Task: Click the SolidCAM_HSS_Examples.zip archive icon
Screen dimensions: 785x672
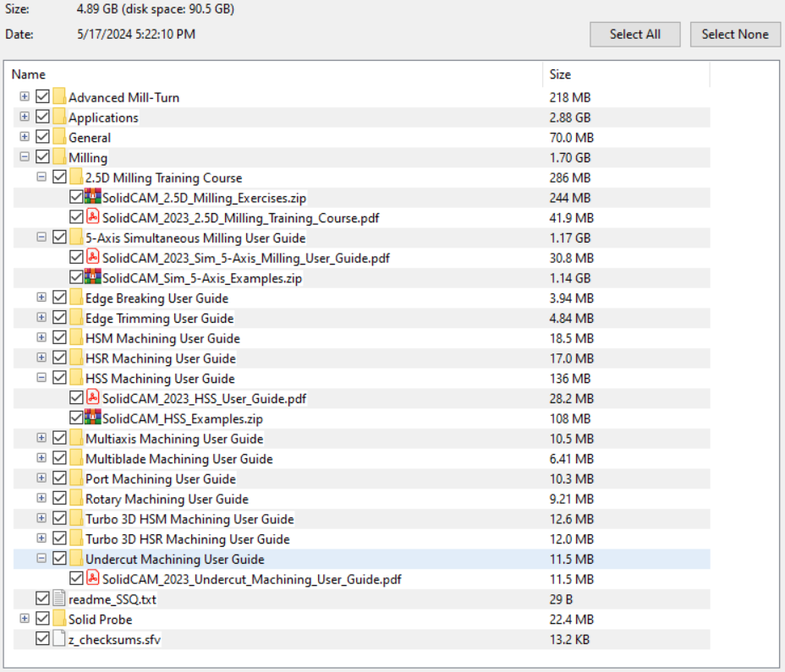Action: click(x=92, y=417)
